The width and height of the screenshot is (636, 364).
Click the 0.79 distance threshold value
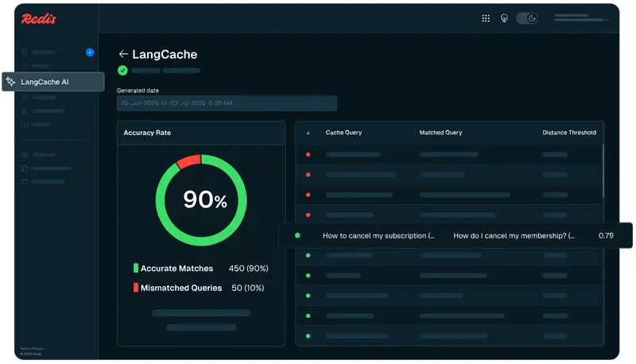(606, 235)
